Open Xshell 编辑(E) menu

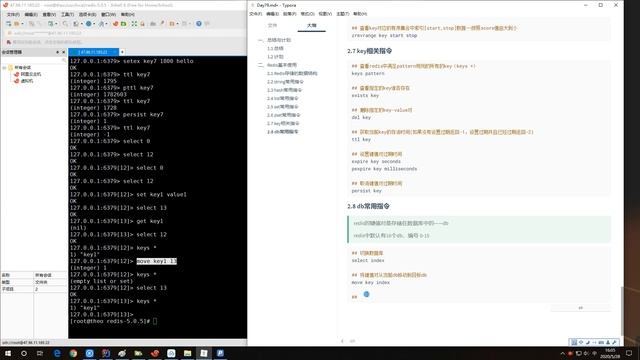(31, 14)
